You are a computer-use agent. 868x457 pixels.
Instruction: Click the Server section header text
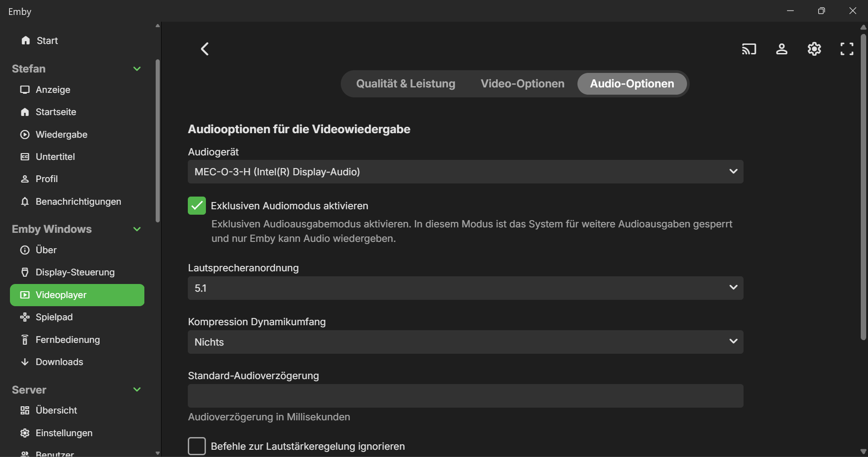point(29,390)
